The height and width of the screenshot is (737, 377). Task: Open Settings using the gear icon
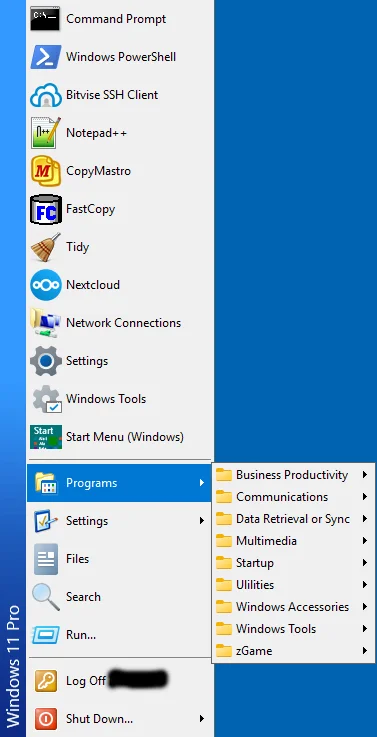46,361
